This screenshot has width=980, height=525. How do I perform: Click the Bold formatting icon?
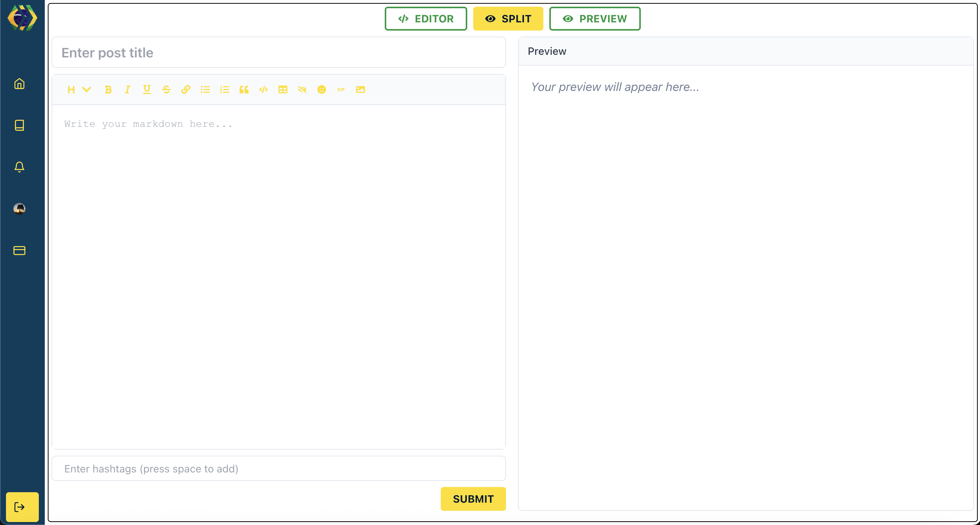108,90
